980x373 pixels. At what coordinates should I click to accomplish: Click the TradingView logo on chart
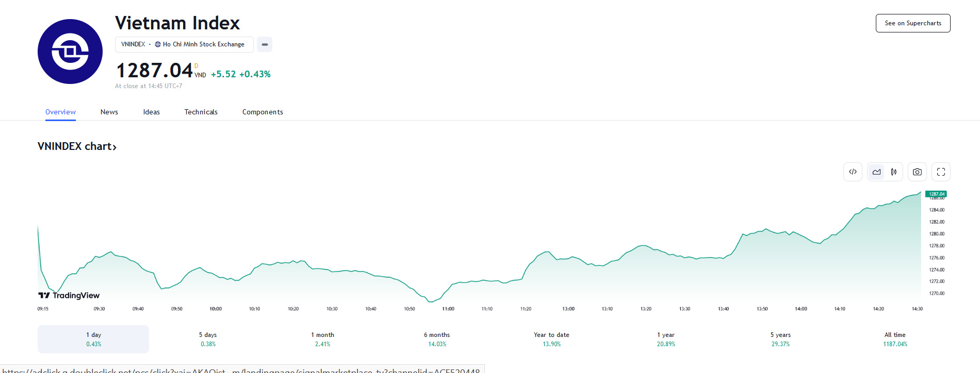[x=69, y=295]
